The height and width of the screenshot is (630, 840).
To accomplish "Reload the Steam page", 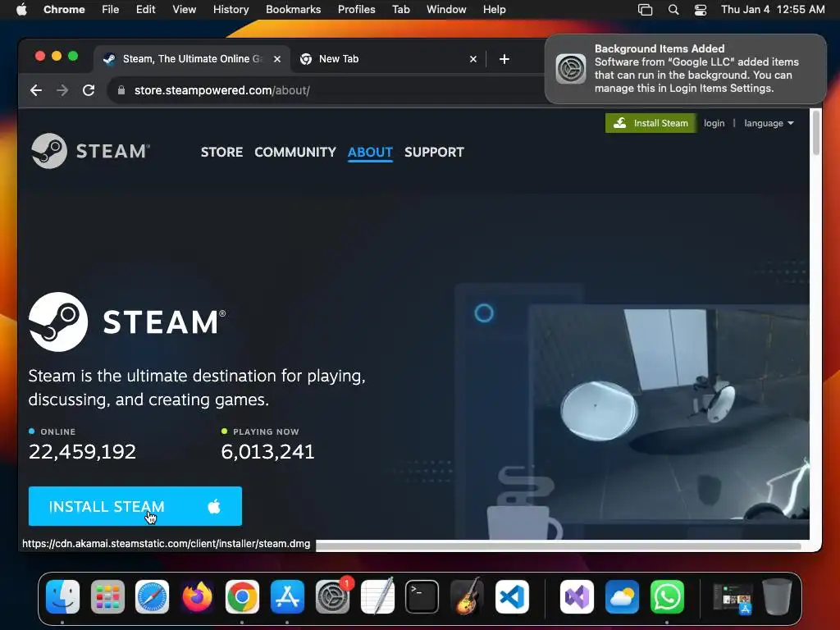I will (x=89, y=90).
